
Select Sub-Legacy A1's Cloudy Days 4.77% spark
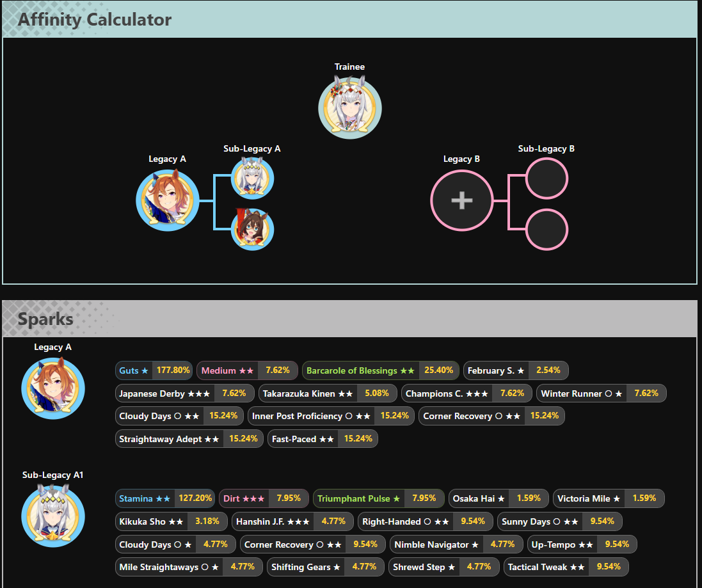pos(175,544)
